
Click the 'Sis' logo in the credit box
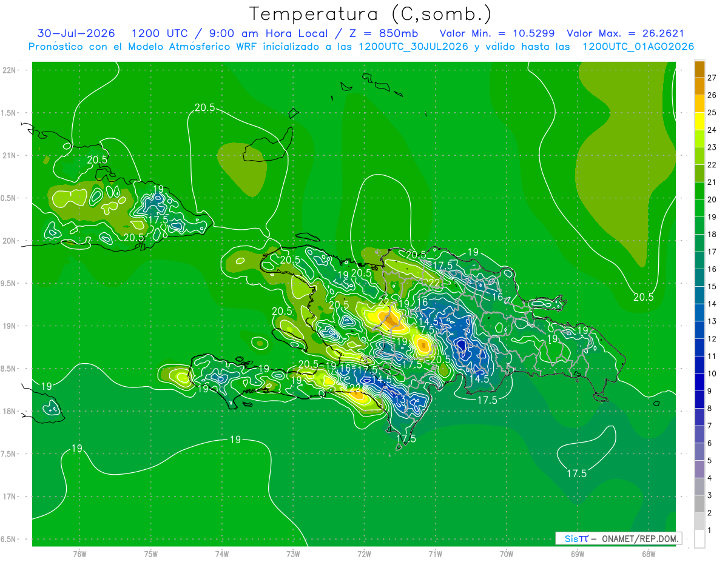(x=571, y=538)
